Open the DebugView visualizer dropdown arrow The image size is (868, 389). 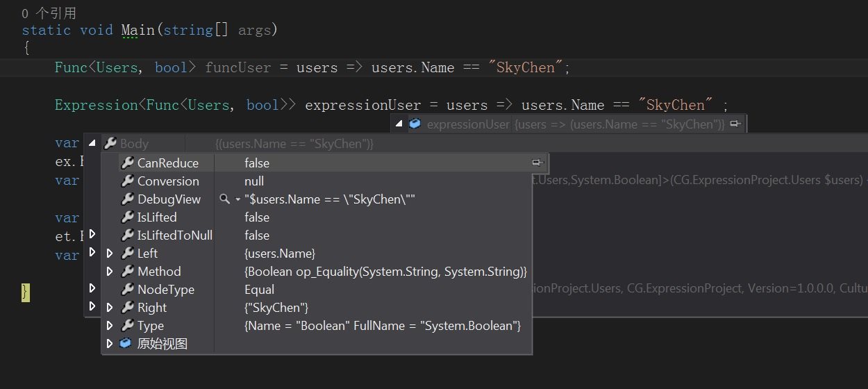(237, 200)
